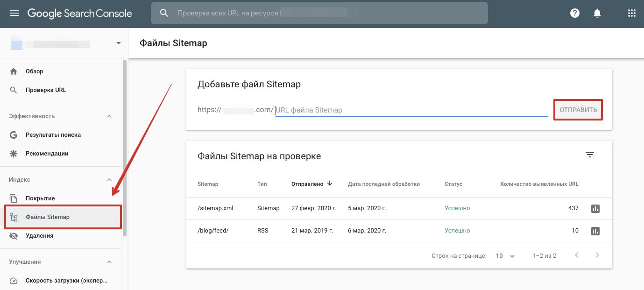Click the sitemap URL input field

pos(411,110)
